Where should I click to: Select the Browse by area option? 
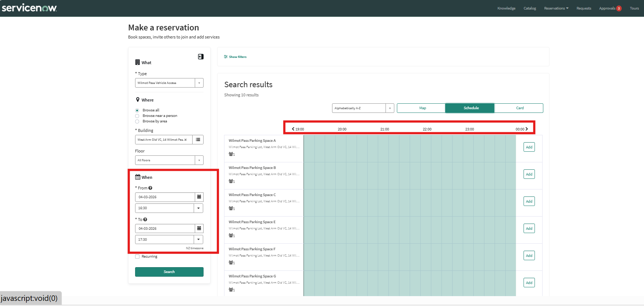pos(137,121)
